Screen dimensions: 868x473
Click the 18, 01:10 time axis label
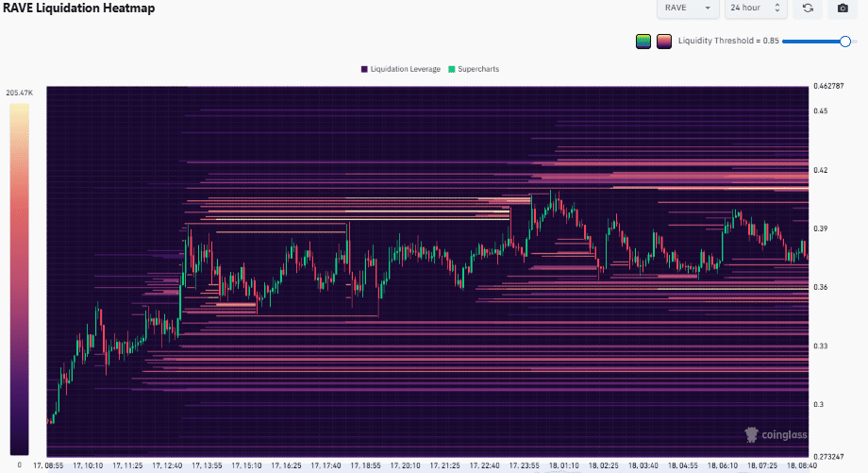point(563,465)
